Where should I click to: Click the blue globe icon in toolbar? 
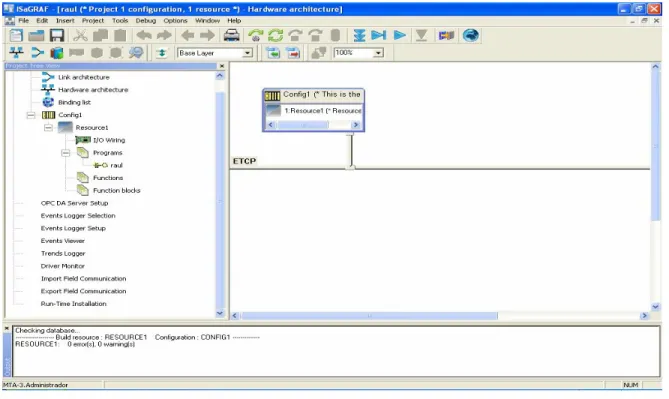click(x=471, y=35)
